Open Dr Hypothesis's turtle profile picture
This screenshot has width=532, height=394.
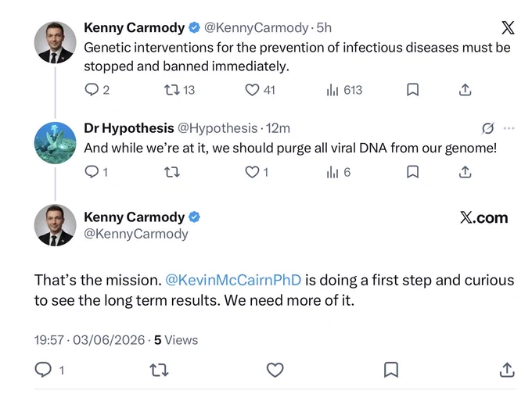pyautogui.click(x=56, y=143)
